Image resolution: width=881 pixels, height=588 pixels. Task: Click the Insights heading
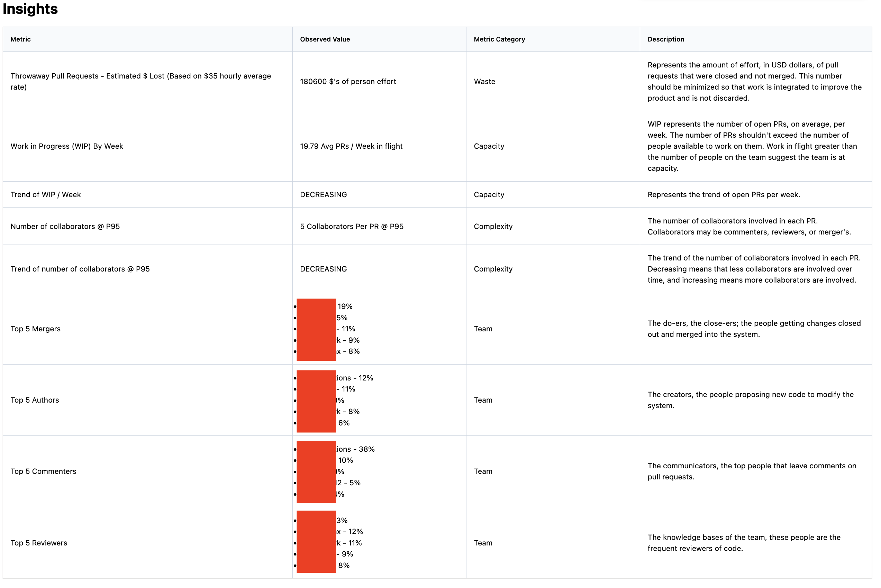pos(30,9)
